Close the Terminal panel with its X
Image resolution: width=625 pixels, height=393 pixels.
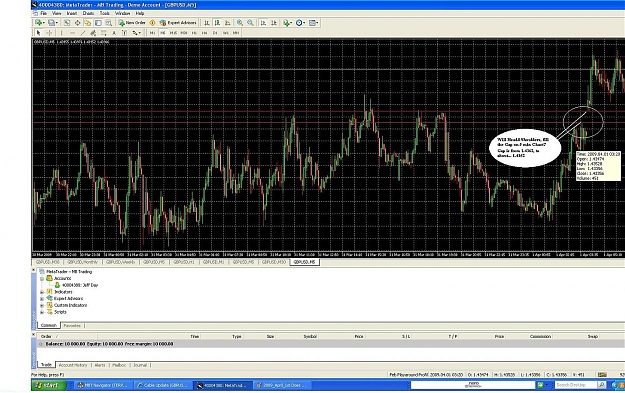tap(34, 335)
